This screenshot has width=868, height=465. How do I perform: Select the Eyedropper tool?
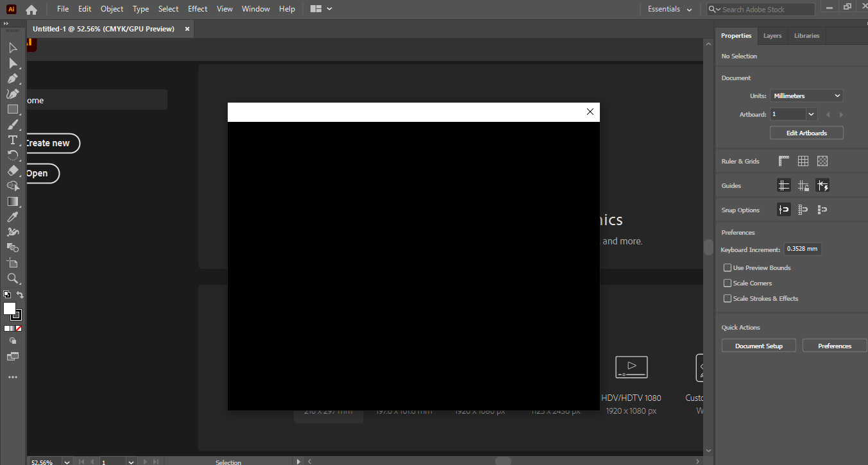13,217
